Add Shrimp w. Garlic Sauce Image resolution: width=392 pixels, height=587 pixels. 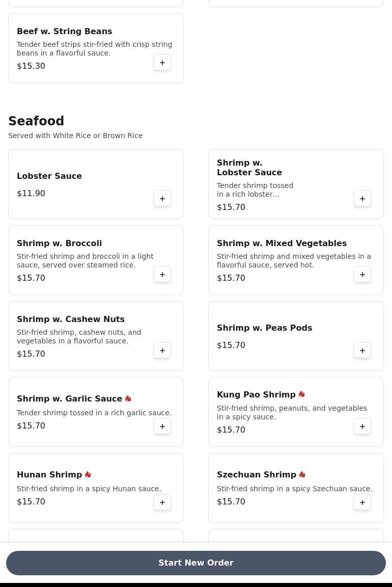click(162, 426)
